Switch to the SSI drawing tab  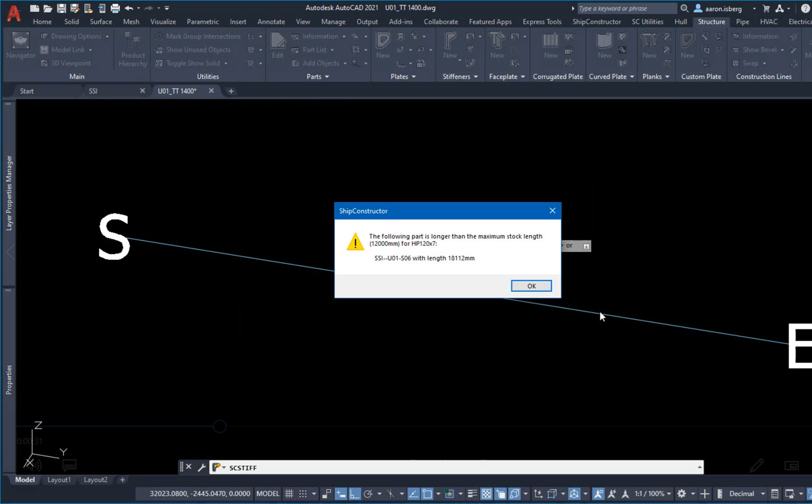point(93,91)
